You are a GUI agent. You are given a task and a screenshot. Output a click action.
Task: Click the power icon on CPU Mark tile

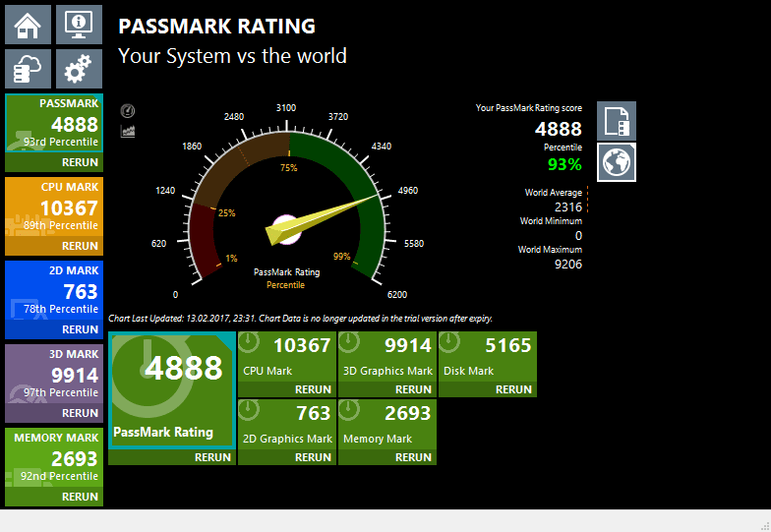click(x=249, y=342)
